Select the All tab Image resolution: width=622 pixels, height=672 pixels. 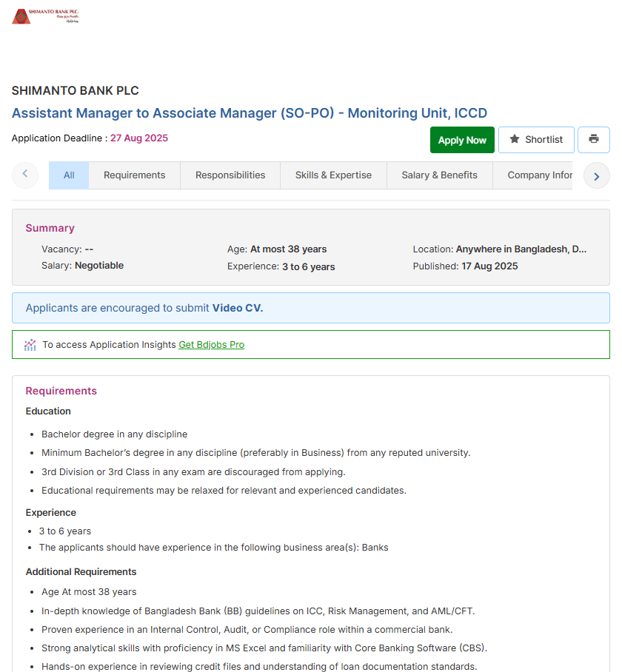pyautogui.click(x=69, y=175)
